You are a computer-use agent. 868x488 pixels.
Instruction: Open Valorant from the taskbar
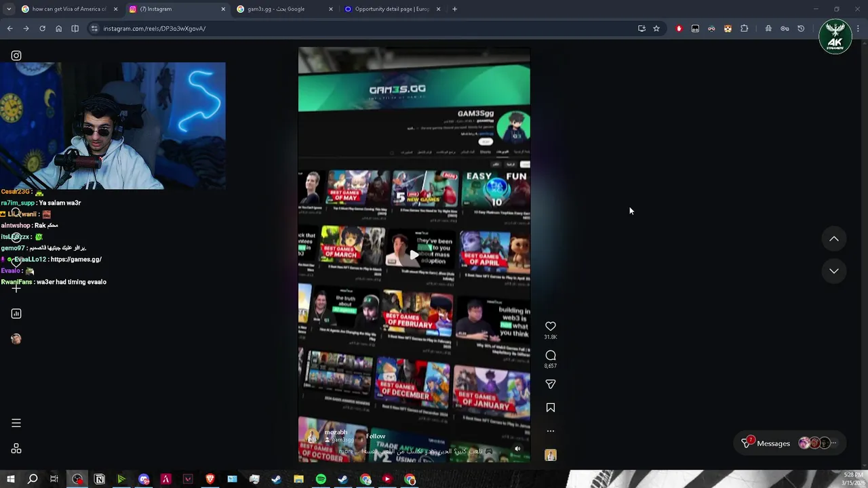coord(188,479)
